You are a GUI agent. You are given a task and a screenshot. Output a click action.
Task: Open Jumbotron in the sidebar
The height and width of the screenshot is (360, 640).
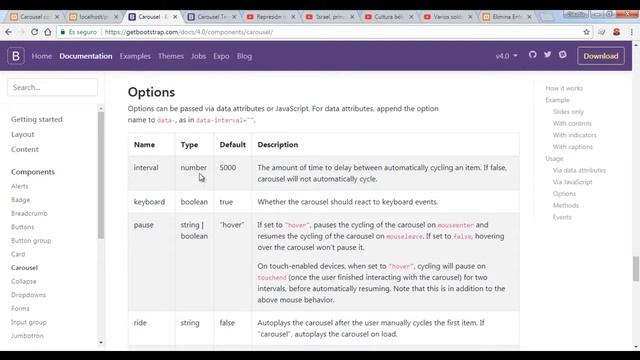[27, 336]
